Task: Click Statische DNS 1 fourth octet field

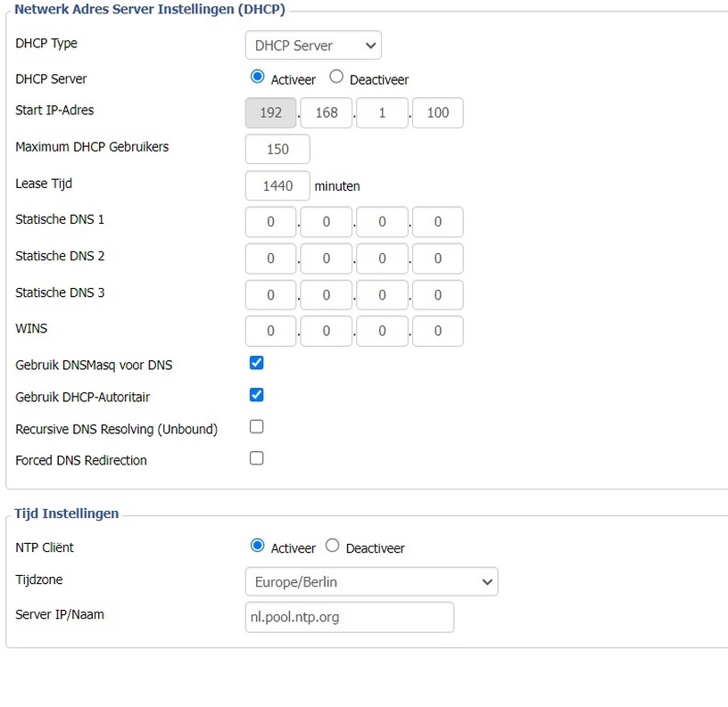Action: [x=438, y=222]
